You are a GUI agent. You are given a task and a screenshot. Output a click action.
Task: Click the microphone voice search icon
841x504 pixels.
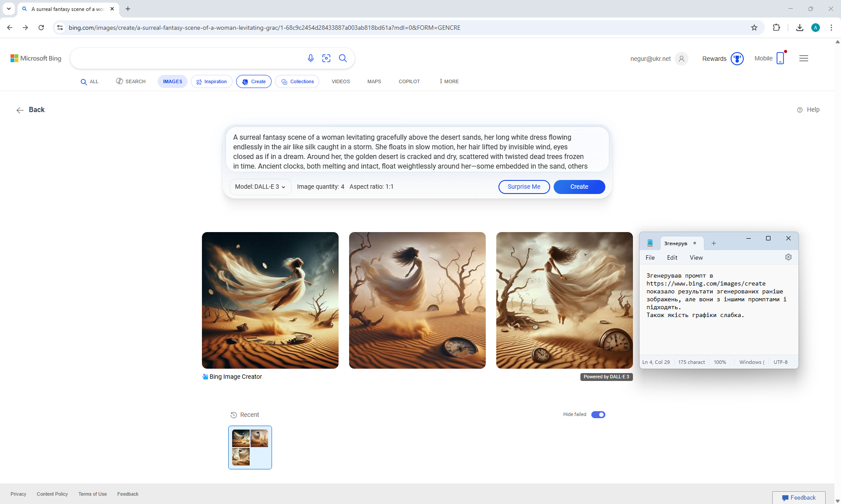[x=311, y=58]
